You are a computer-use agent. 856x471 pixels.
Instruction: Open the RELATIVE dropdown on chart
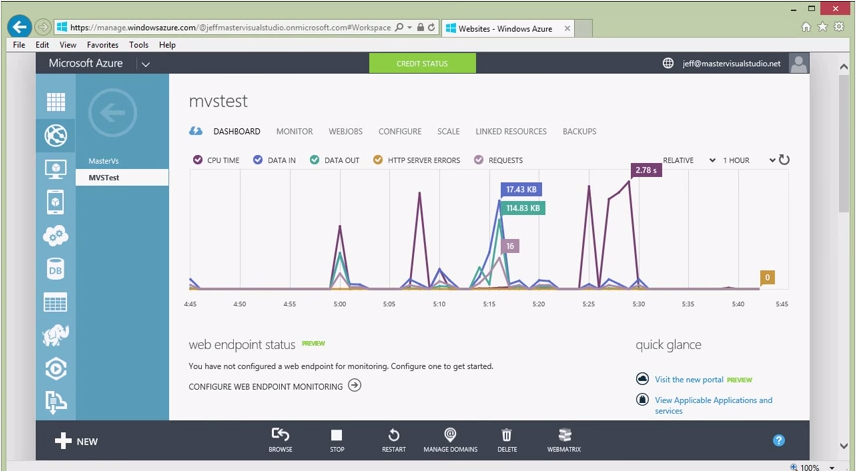[x=689, y=160]
